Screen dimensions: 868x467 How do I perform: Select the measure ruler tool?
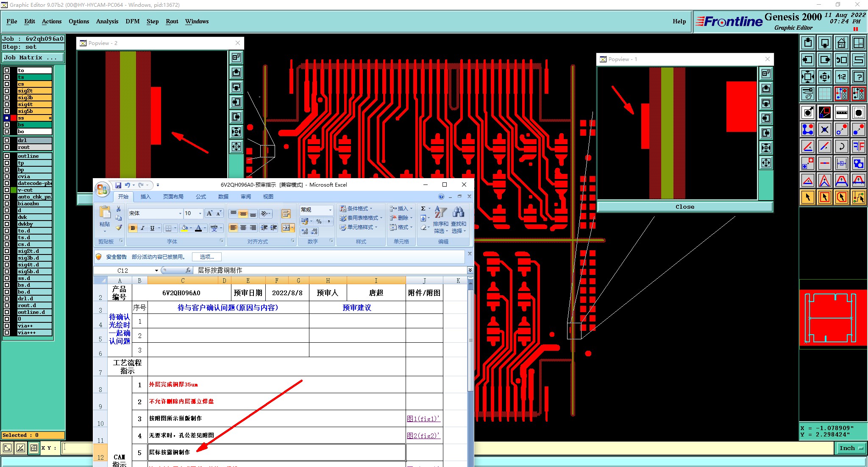[x=841, y=112]
